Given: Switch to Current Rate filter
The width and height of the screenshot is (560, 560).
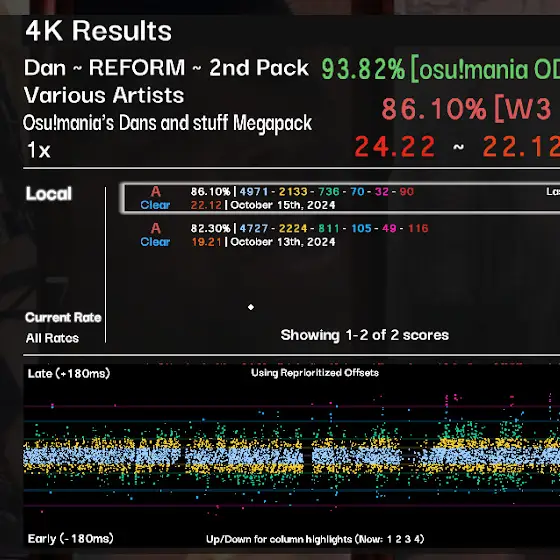Looking at the screenshot, I should 63,317.
